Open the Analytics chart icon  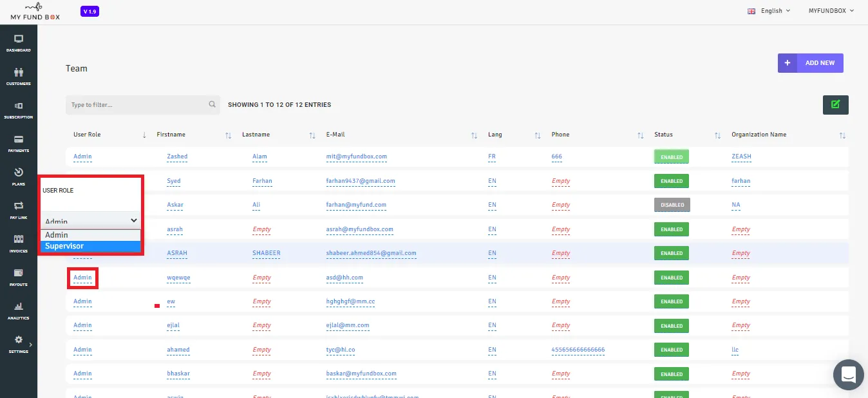tap(19, 307)
